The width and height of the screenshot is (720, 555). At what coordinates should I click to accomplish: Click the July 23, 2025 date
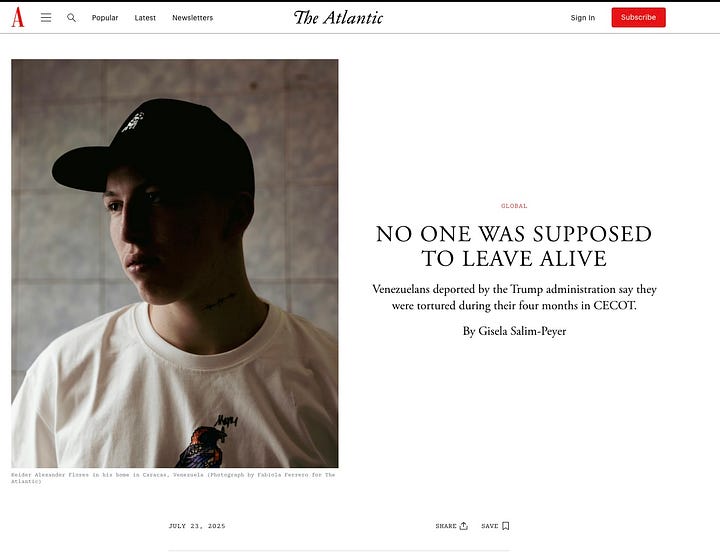(x=197, y=526)
